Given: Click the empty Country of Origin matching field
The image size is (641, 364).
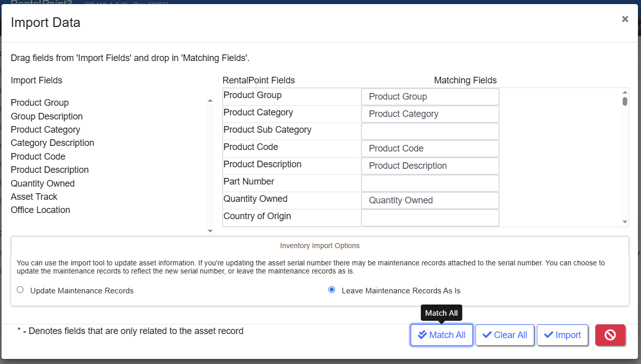Looking at the screenshot, I should point(430,218).
